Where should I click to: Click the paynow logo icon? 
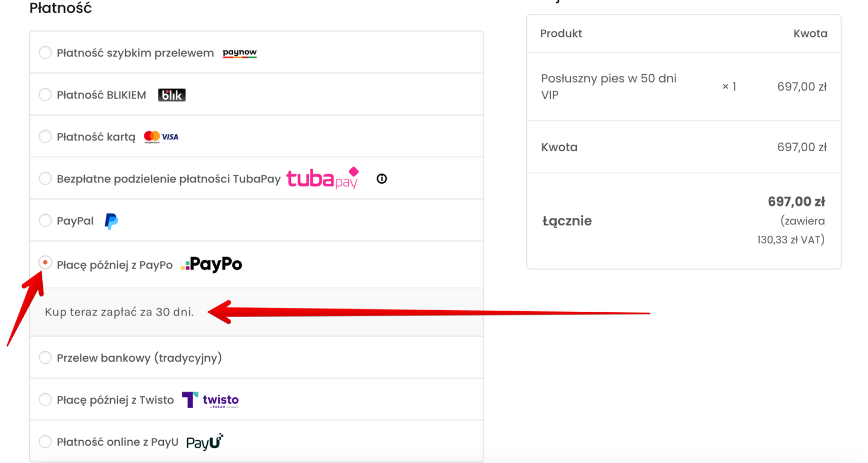[239, 53]
